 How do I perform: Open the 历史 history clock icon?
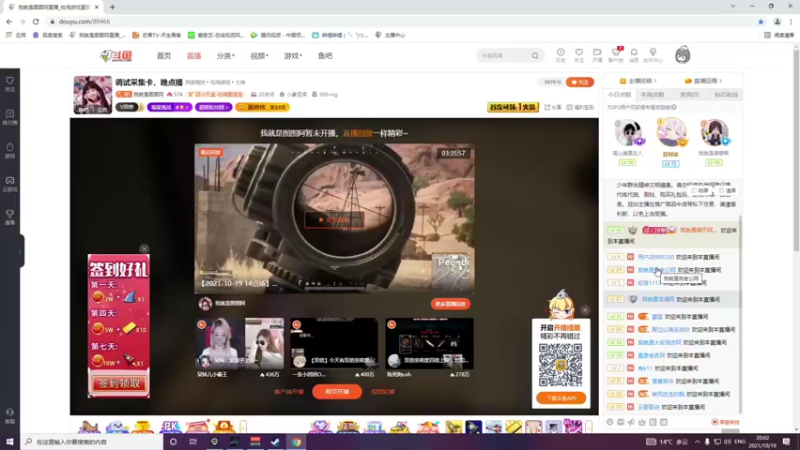click(x=560, y=55)
